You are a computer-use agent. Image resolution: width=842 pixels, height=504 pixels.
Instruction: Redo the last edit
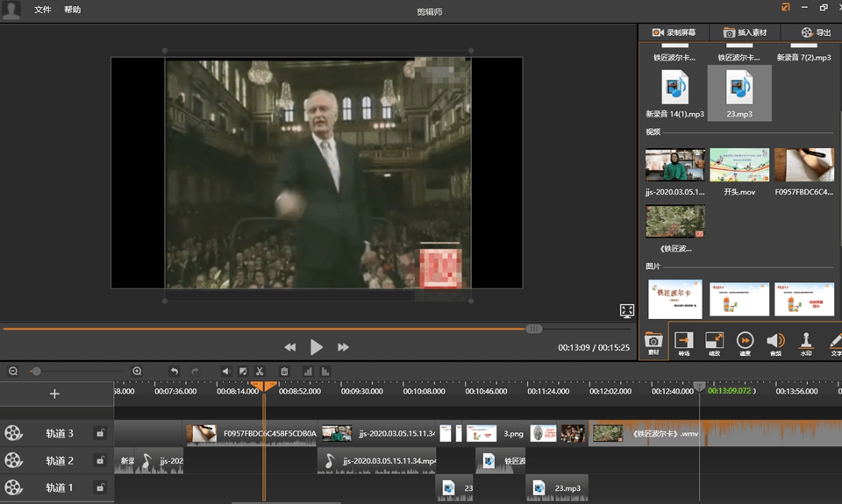coord(195,371)
